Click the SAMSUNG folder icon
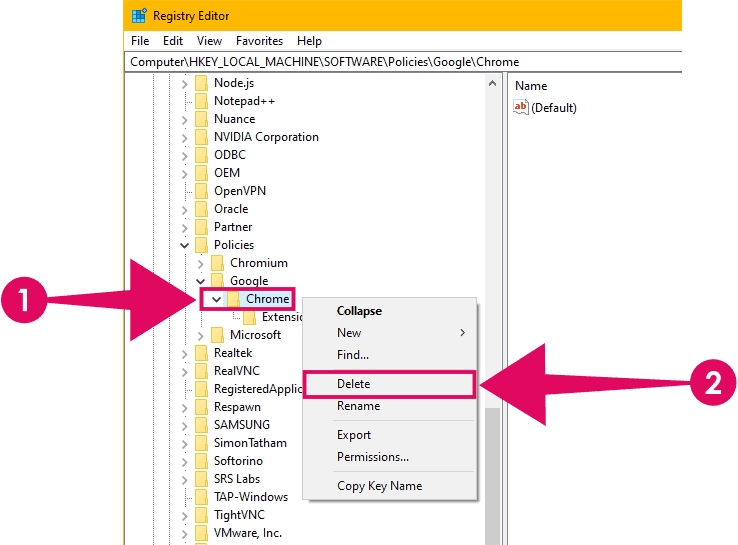 [x=201, y=425]
